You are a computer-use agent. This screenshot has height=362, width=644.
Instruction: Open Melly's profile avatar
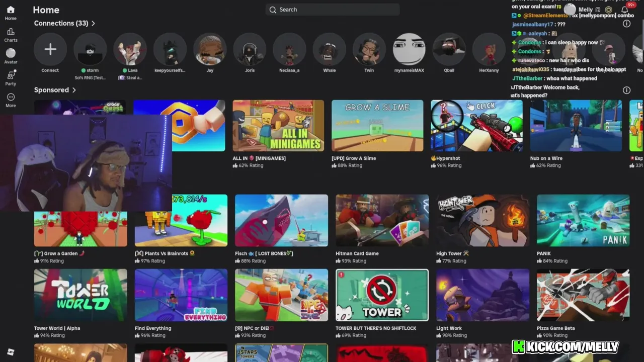point(570,10)
